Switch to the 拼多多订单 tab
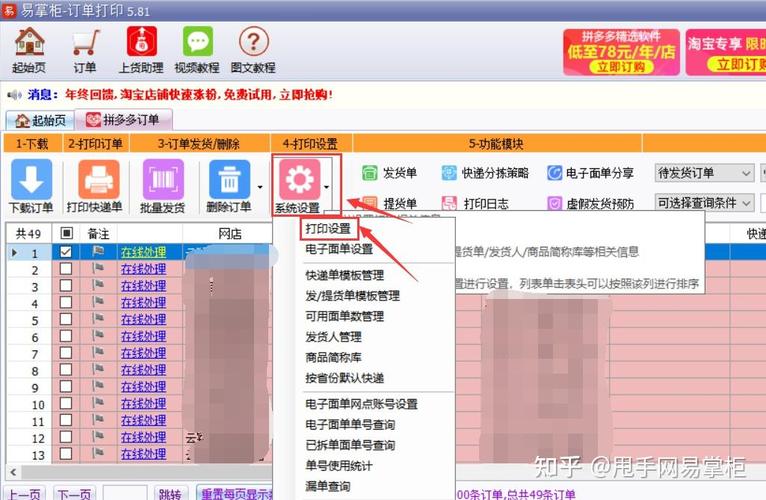This screenshot has width=766, height=500. tap(123, 119)
